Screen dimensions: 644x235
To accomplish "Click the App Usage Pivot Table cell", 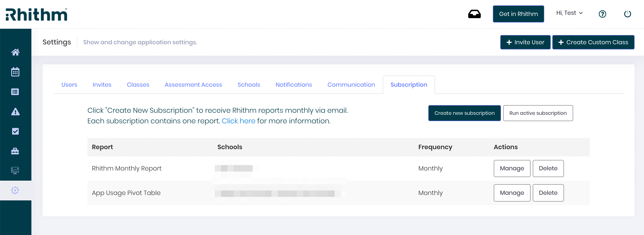I will click(126, 193).
